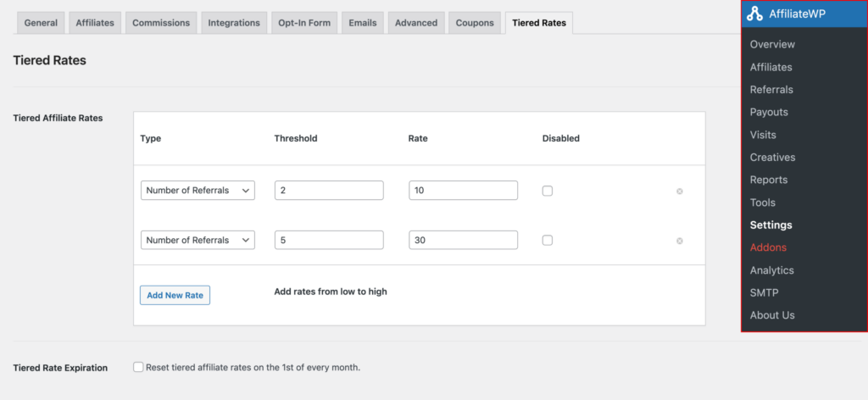Open SMTP in the sidebar menu
Image resolution: width=868 pixels, height=400 pixels.
(x=764, y=292)
